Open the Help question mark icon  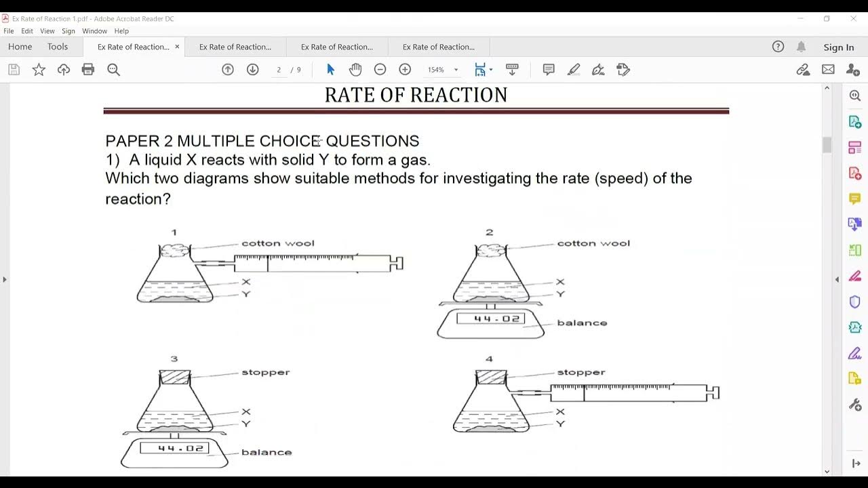pos(778,47)
